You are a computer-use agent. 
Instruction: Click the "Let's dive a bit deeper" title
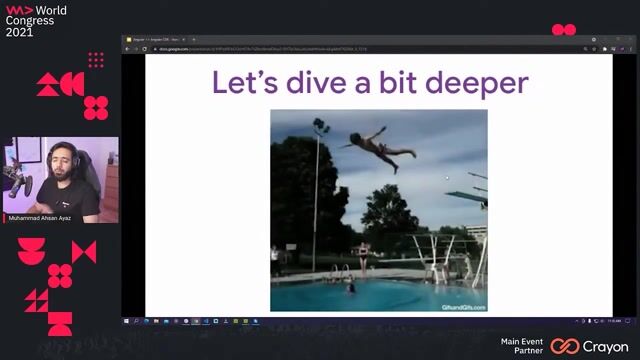point(370,83)
